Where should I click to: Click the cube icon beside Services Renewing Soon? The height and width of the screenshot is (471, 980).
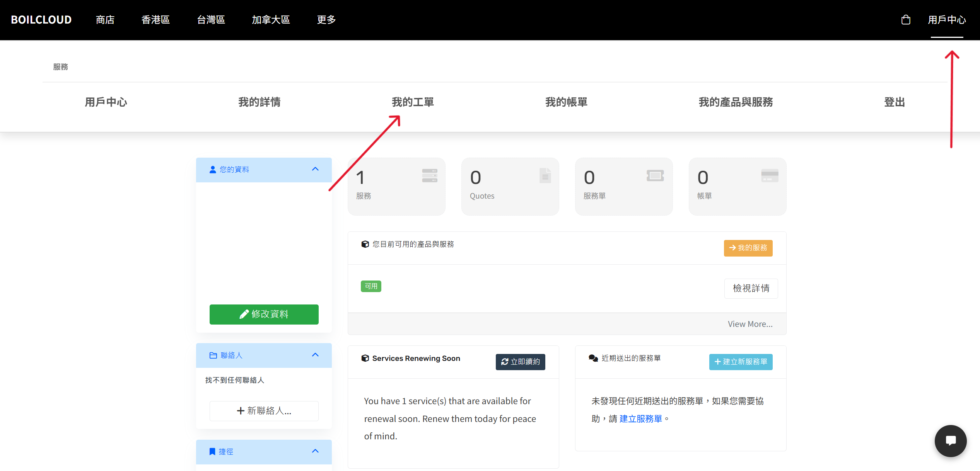coord(365,358)
